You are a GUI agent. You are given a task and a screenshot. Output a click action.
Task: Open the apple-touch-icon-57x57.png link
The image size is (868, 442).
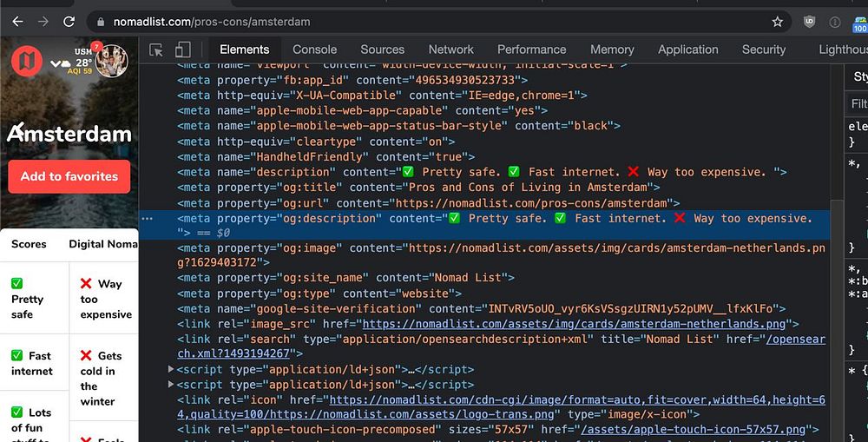point(693,429)
